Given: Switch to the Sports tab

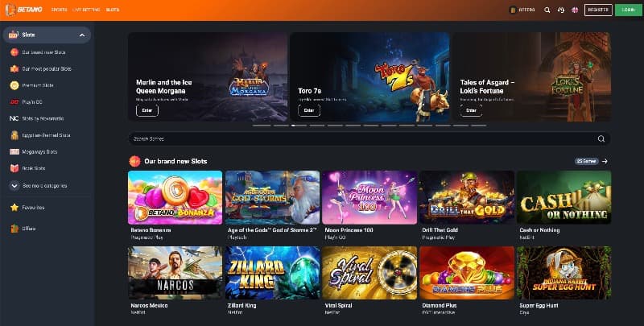Looking at the screenshot, I should pos(59,10).
